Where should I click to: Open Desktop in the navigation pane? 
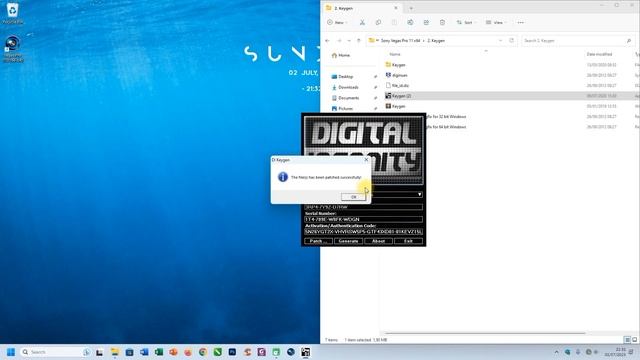342,77
